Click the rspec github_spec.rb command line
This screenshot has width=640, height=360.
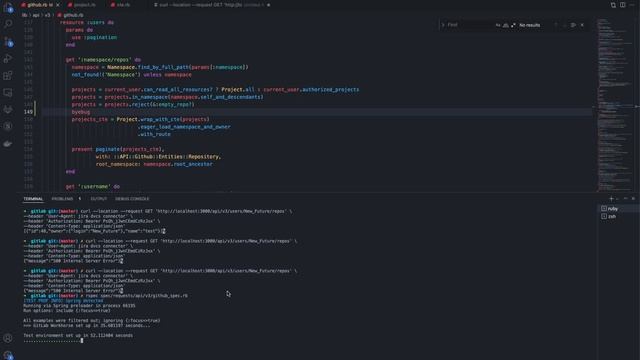[106, 296]
